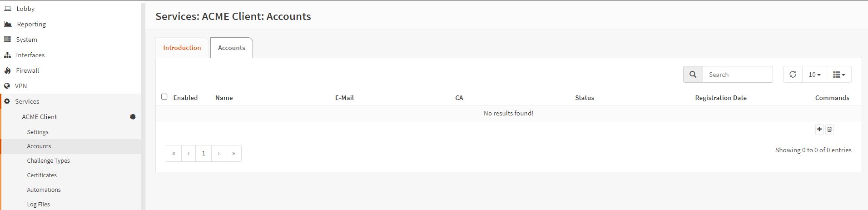This screenshot has height=210, width=868.
Task: Go to the last page button
Action: tap(233, 154)
